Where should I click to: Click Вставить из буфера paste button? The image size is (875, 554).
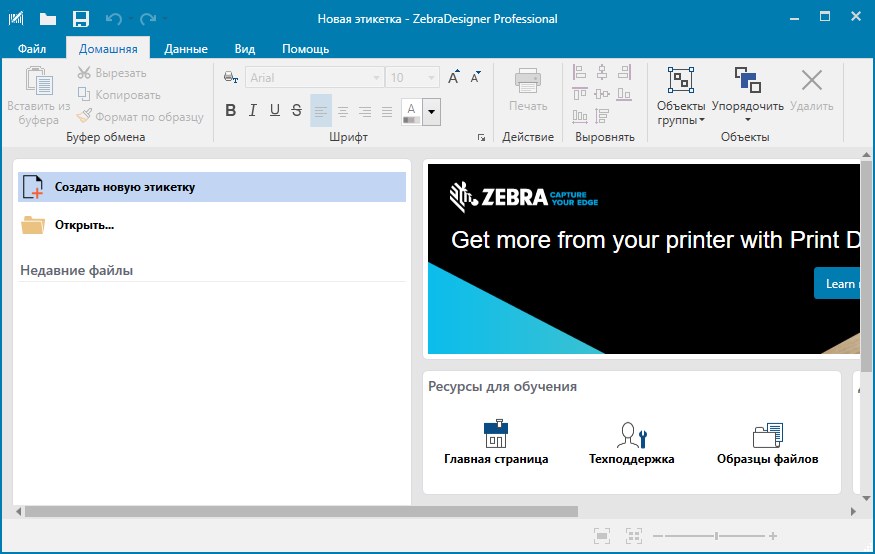(39, 96)
